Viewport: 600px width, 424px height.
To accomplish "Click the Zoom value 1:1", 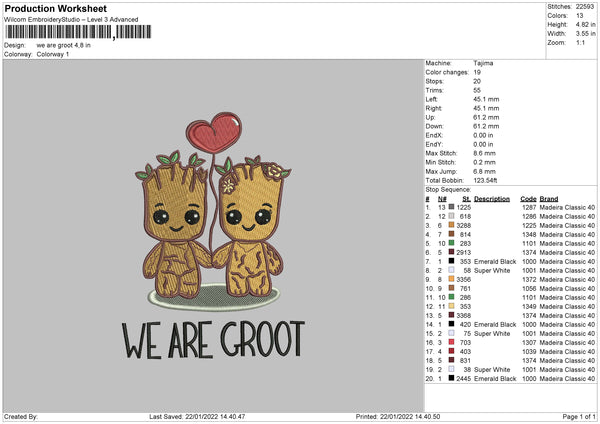I will (x=580, y=42).
